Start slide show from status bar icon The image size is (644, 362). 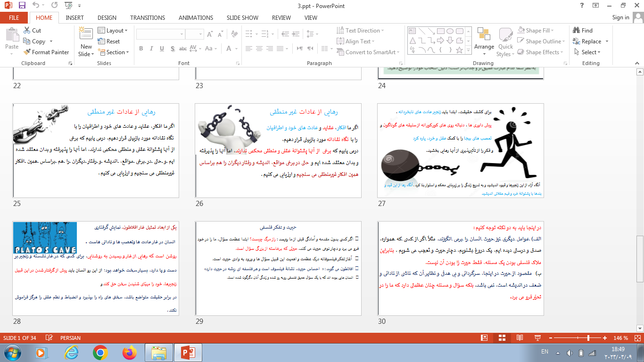[x=537, y=338]
